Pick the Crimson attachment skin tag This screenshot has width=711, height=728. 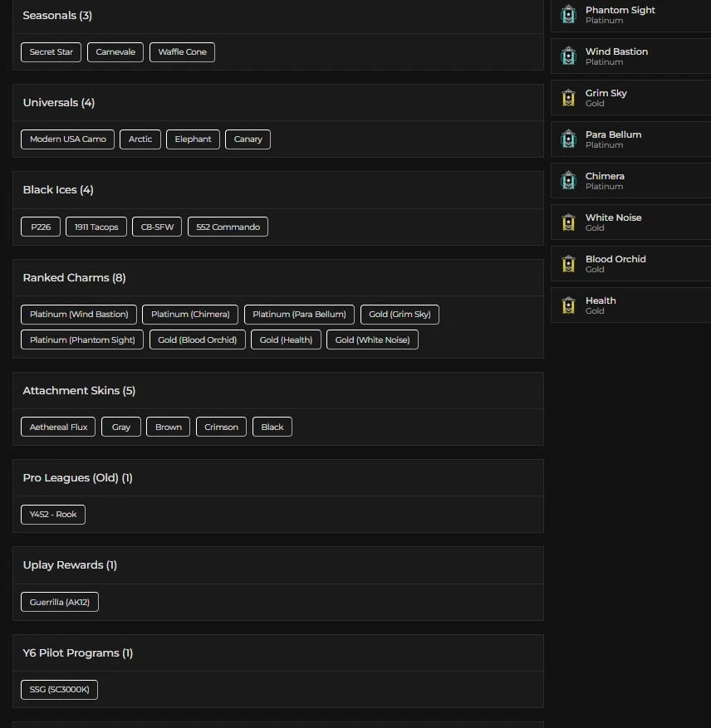click(221, 427)
